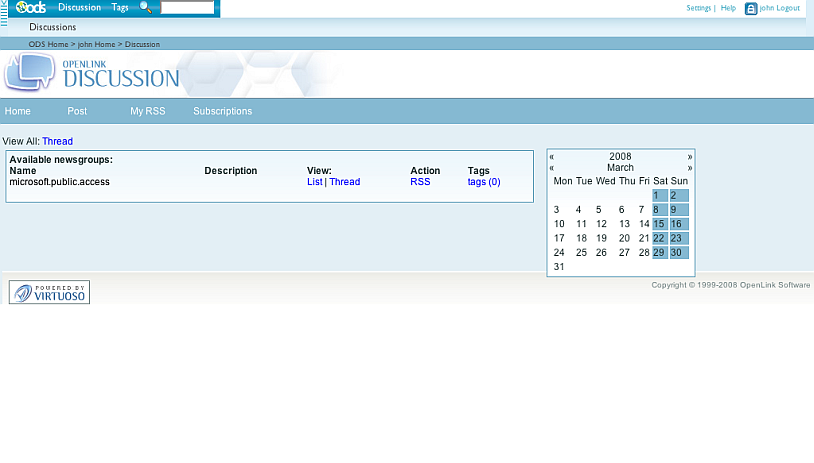Go to previous month in calendar
The width and height of the screenshot is (814, 463).
click(552, 168)
